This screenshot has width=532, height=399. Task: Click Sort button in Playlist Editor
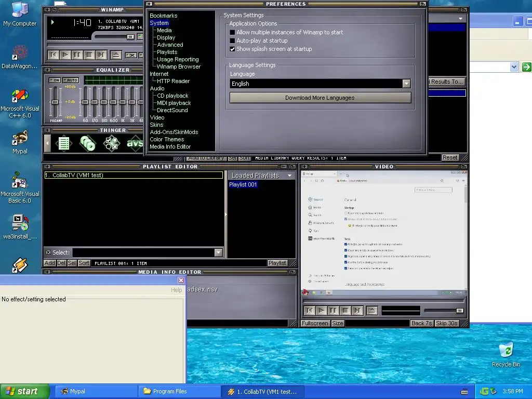click(84, 263)
